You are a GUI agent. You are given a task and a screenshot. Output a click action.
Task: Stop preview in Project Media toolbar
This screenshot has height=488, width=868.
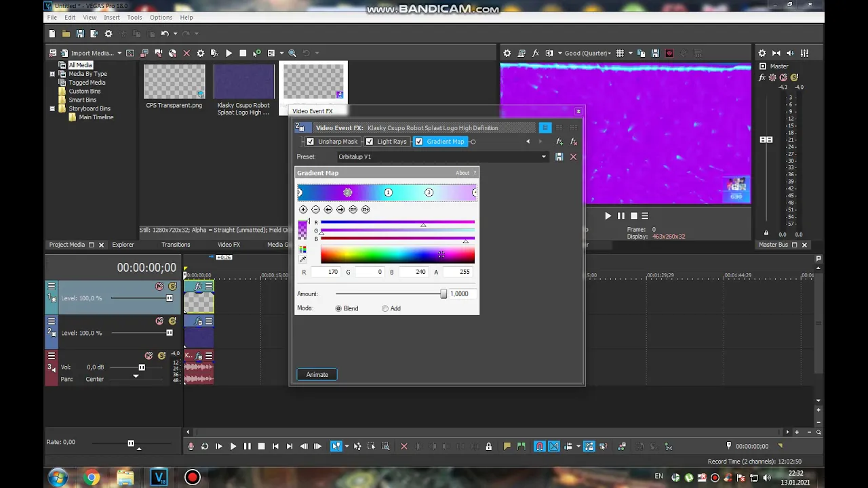[243, 53]
